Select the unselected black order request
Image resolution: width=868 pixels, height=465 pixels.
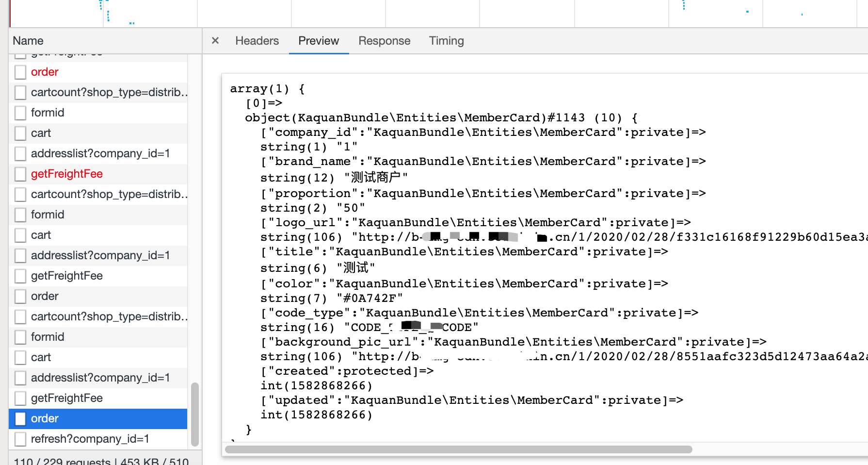pyautogui.click(x=45, y=296)
